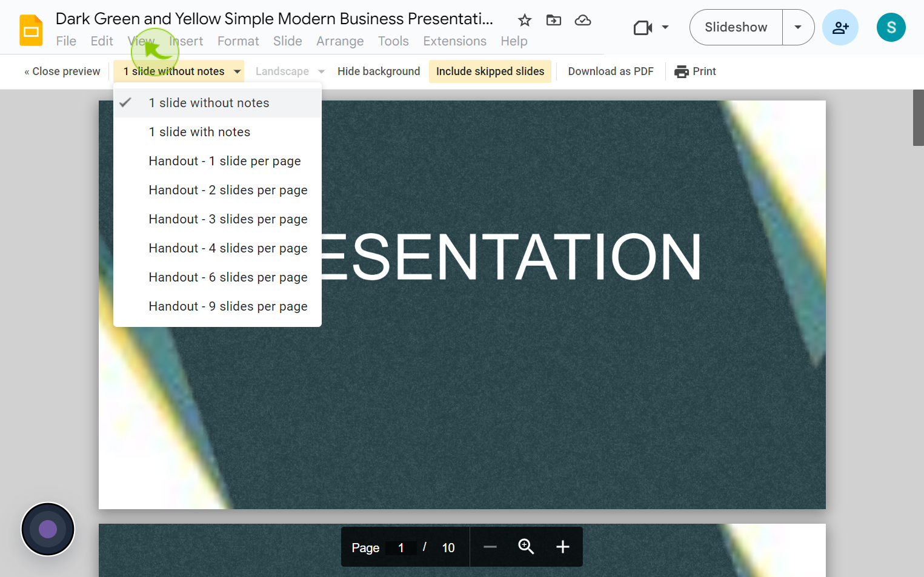Select '1 slide without notes' option
This screenshot has height=577, width=924.
click(x=218, y=103)
